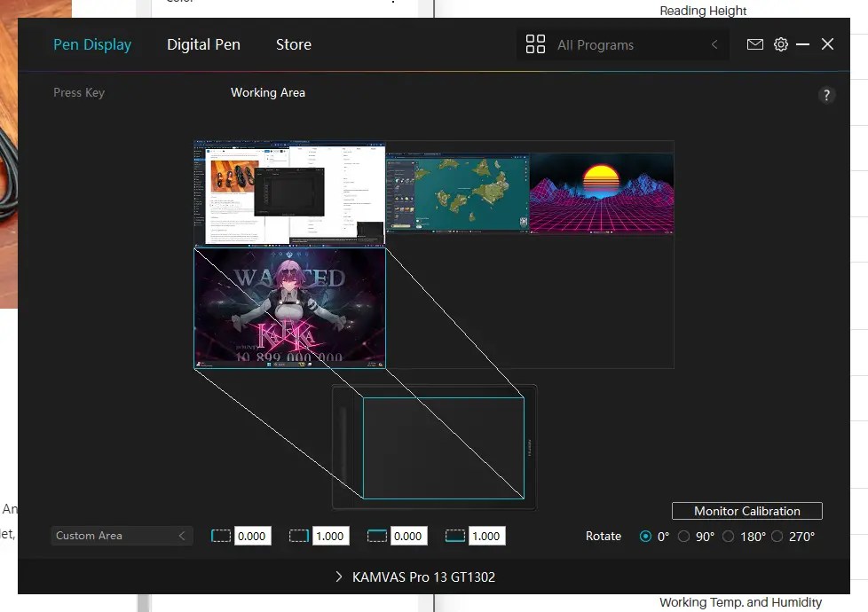Open the driver settings gear icon
The width and height of the screenshot is (868, 612).
click(x=781, y=43)
